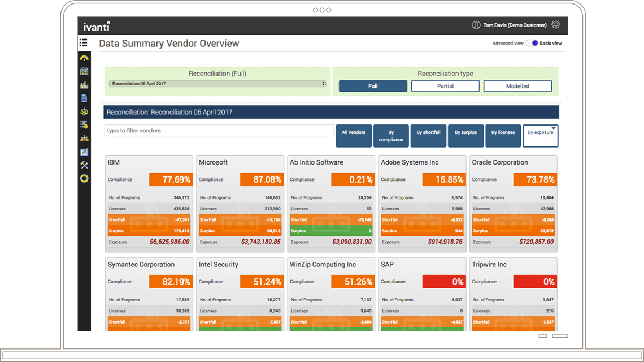The width and height of the screenshot is (644, 362).
Task: Click Ab Initio's green Surplus 0 row
Action: tap(331, 231)
